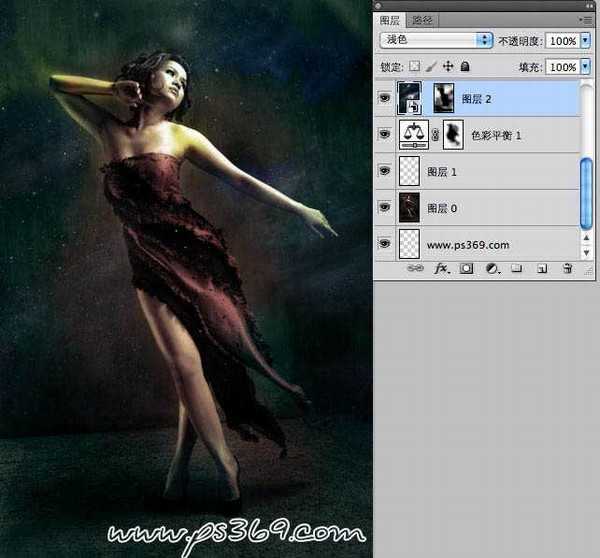
Task: Select the 色彩平衡 1 layer mask thumbnail
Action: pyautogui.click(x=453, y=135)
